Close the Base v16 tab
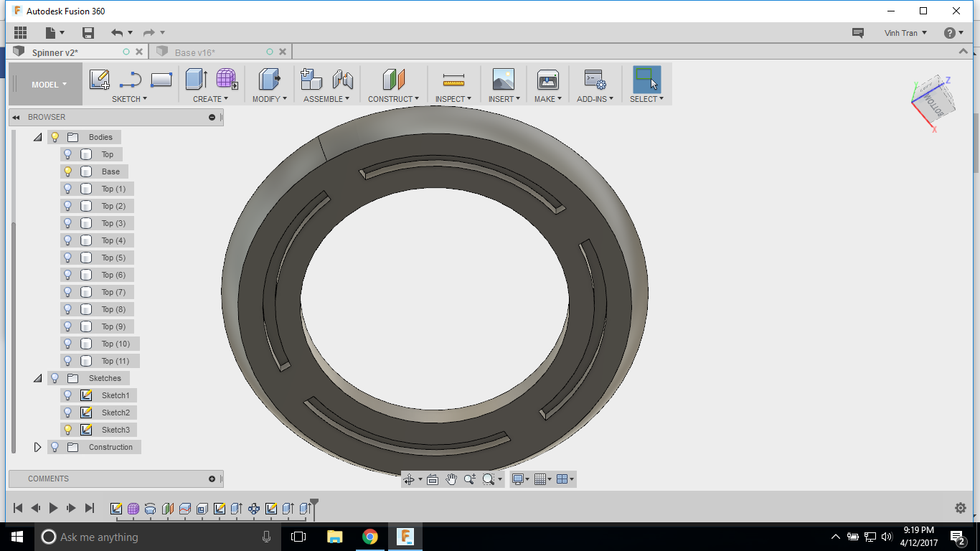The width and height of the screenshot is (980, 551). [283, 52]
